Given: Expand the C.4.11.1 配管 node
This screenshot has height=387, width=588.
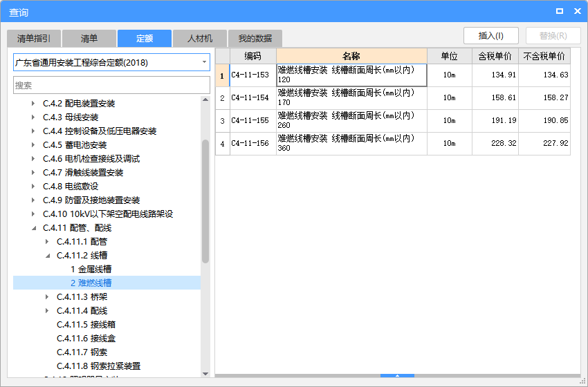Looking at the screenshot, I should [47, 242].
